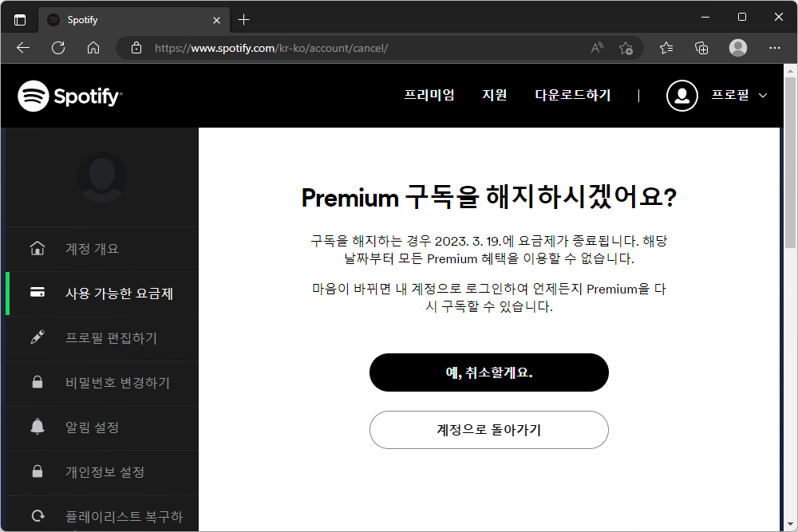Select the Spotify browser tab
798x532 pixels.
tap(134, 20)
